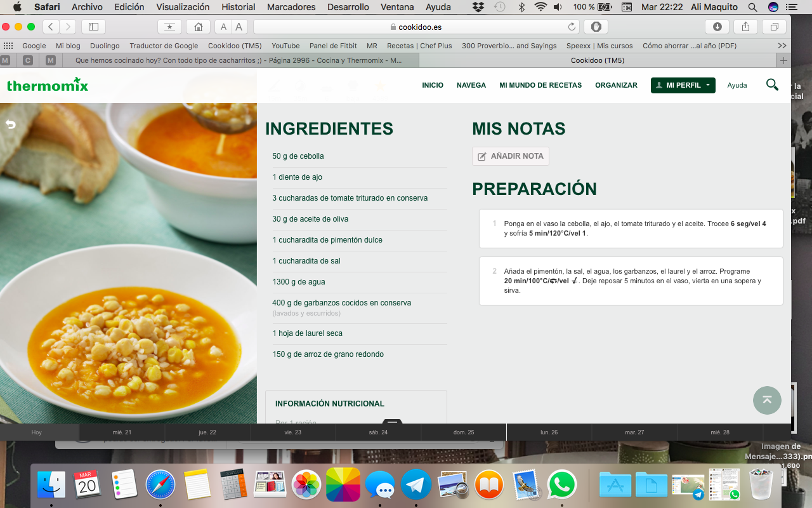Screen dimensions: 812x508
Task: Open the YouTube bookmark
Action: 285,46
